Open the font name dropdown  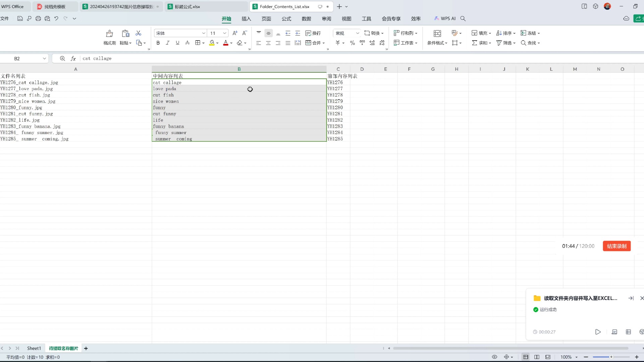(x=203, y=33)
